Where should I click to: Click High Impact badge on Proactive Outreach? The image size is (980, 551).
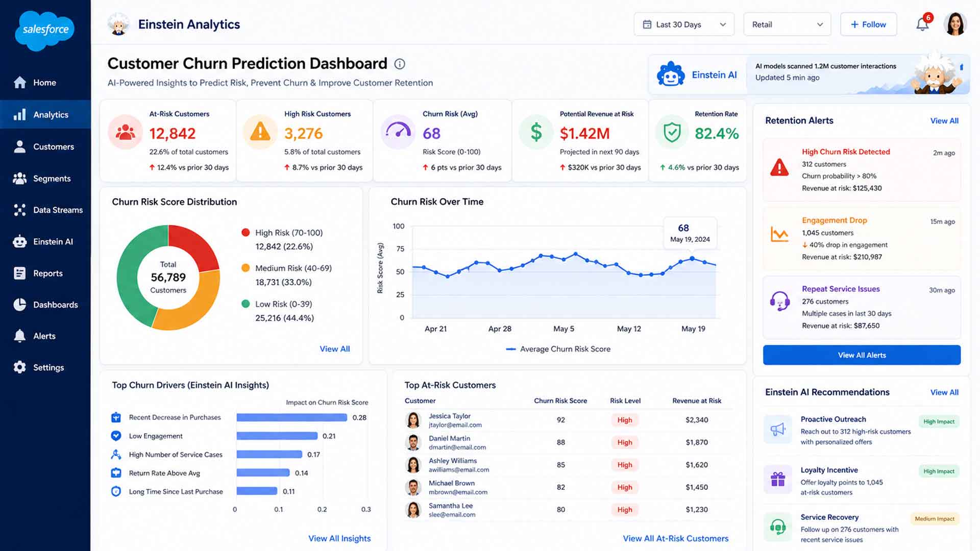pos(939,421)
